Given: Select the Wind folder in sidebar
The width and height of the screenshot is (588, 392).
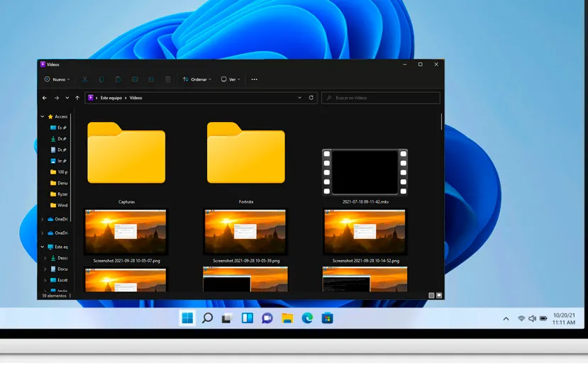Looking at the screenshot, I should 58,205.
